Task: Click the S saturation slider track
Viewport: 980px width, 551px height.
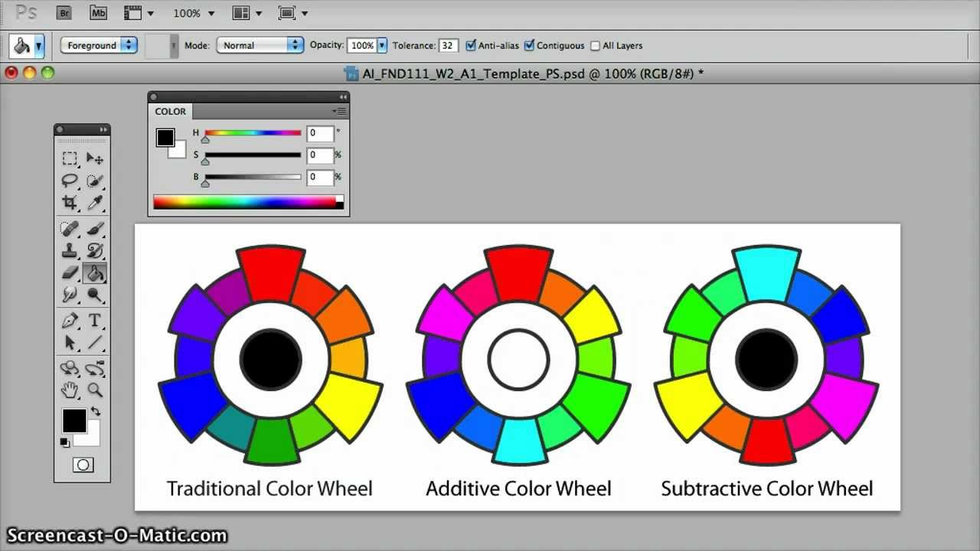Action: click(253, 155)
